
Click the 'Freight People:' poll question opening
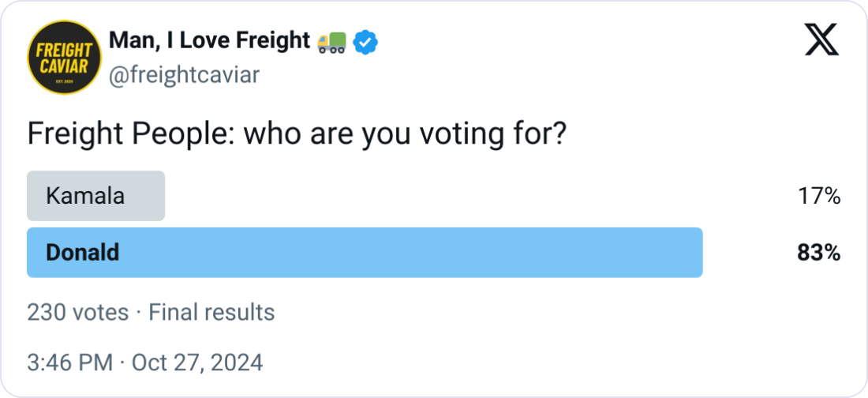[130, 136]
